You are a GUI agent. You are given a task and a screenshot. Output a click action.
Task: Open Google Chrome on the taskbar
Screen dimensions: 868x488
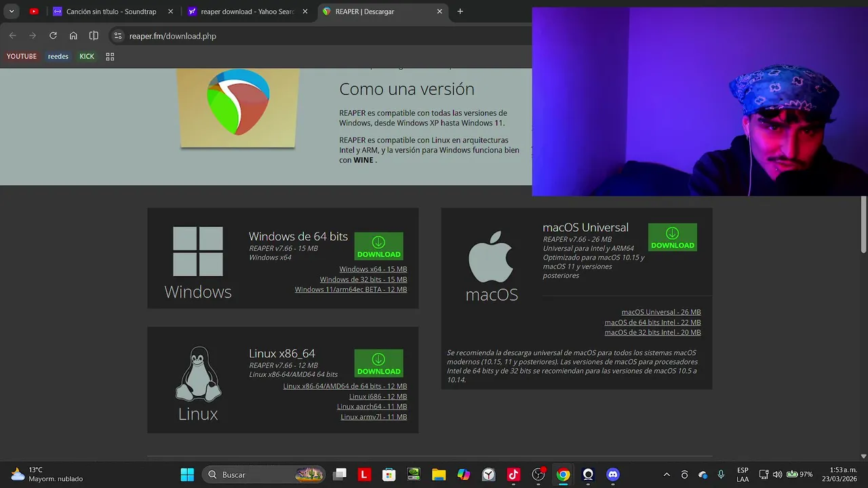[563, 474]
